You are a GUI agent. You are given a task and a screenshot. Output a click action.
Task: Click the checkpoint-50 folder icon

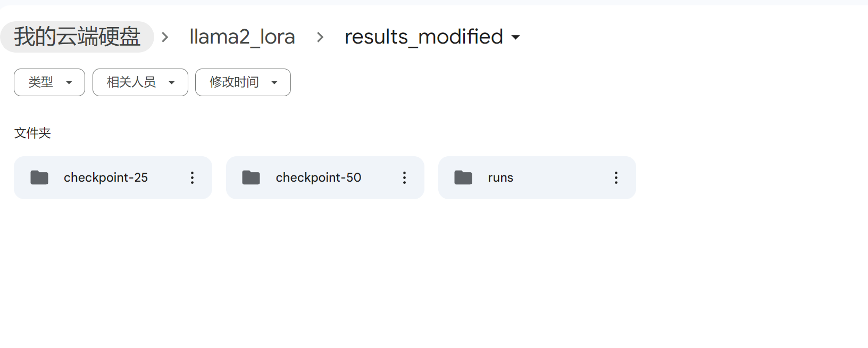(251, 177)
